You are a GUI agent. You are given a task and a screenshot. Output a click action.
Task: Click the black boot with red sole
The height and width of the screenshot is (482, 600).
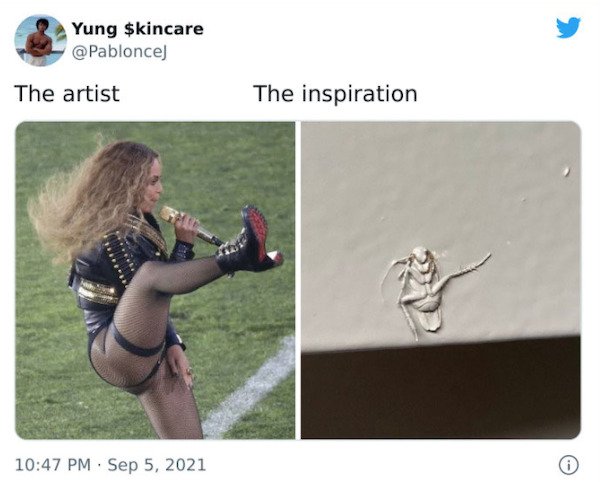249,240
